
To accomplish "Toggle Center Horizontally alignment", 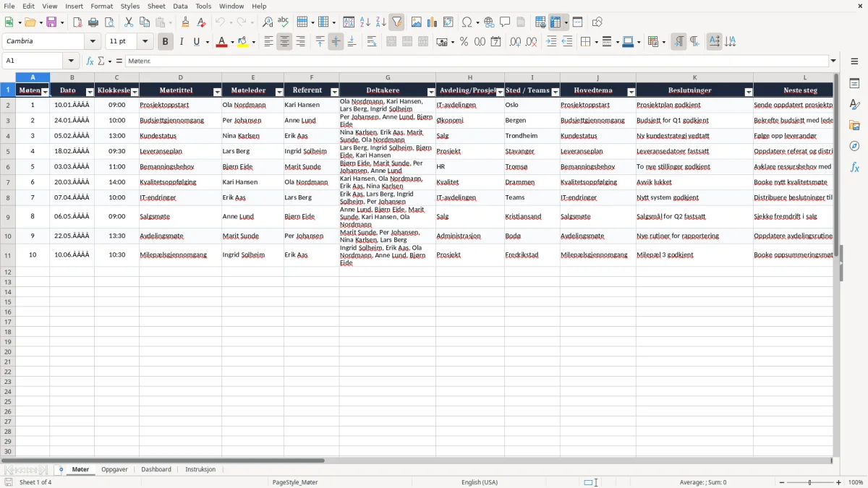I will pos(285,42).
